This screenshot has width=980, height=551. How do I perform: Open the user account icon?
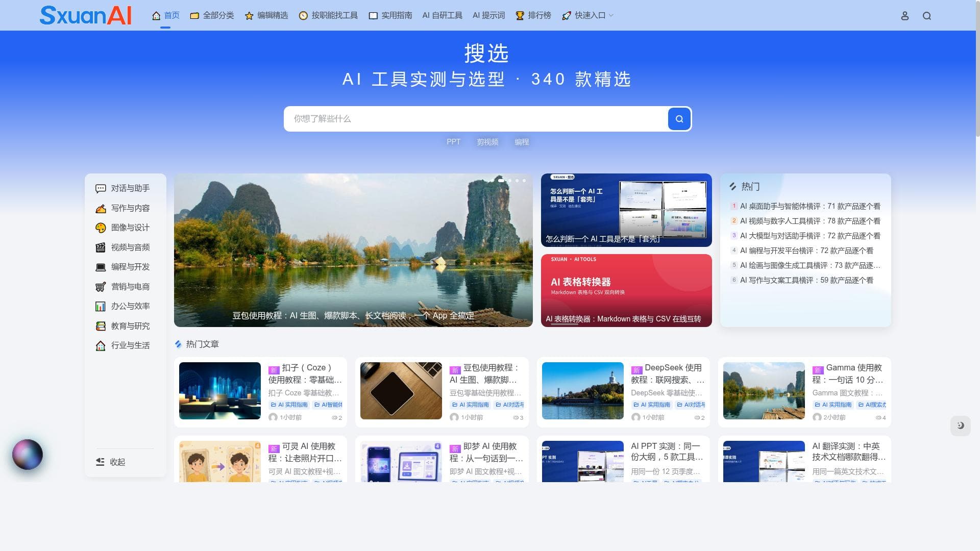[x=904, y=16]
